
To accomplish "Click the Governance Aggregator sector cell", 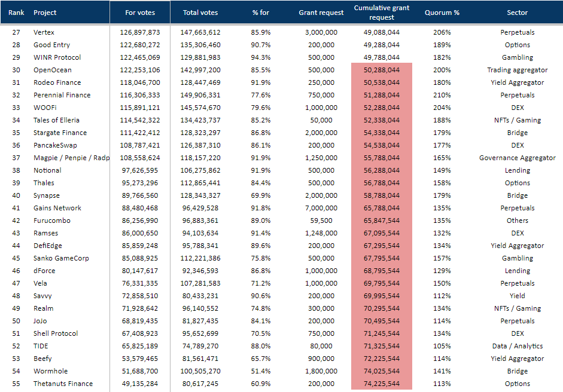I will point(518,158).
